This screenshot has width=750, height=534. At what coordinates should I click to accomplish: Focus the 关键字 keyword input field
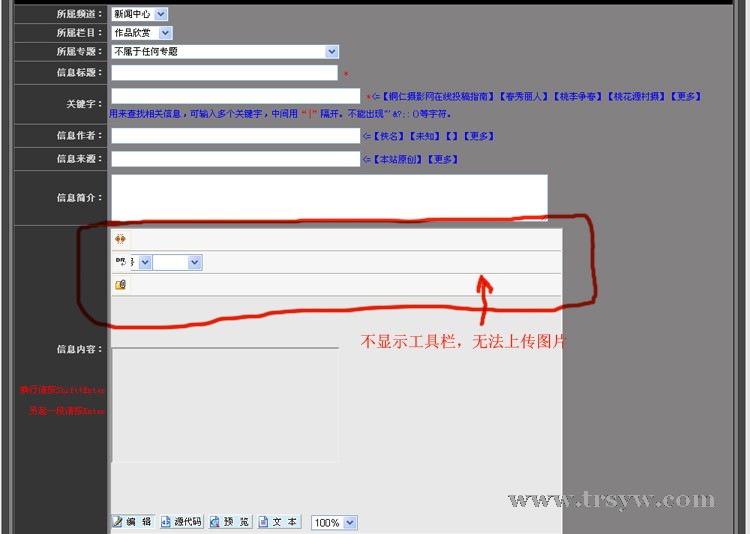click(235, 96)
